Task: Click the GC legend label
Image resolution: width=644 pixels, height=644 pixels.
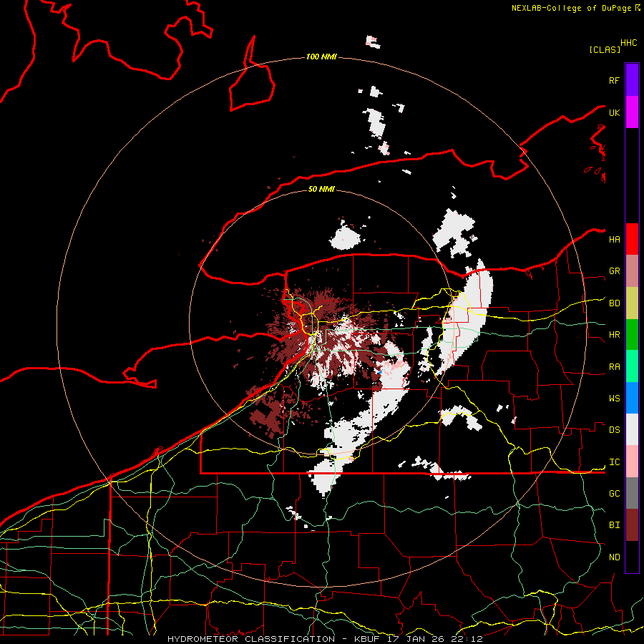Action: click(x=614, y=494)
